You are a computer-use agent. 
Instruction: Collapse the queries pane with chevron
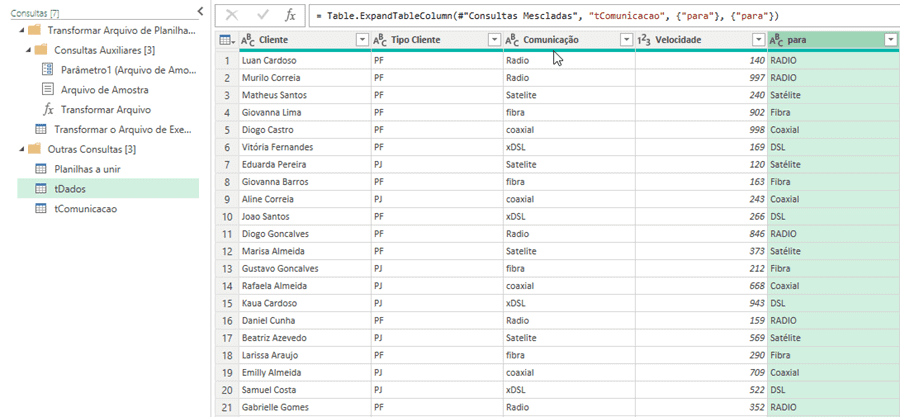(198, 11)
